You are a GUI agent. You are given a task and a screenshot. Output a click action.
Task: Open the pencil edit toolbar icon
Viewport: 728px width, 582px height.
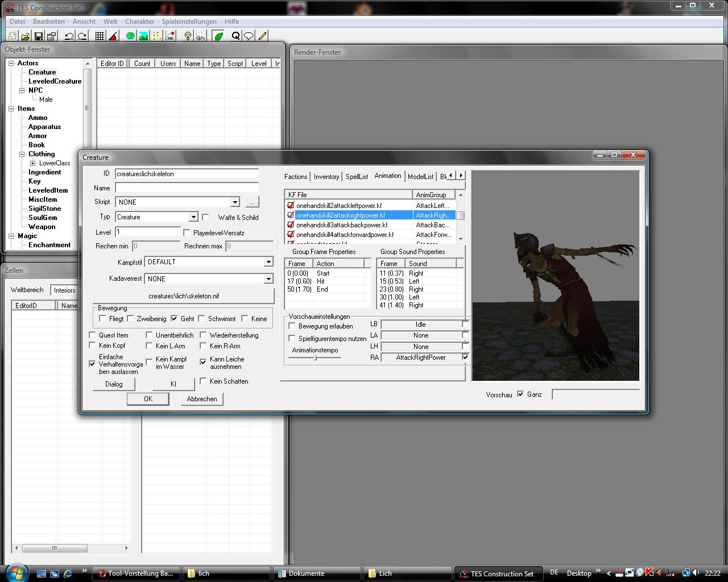pos(262,36)
